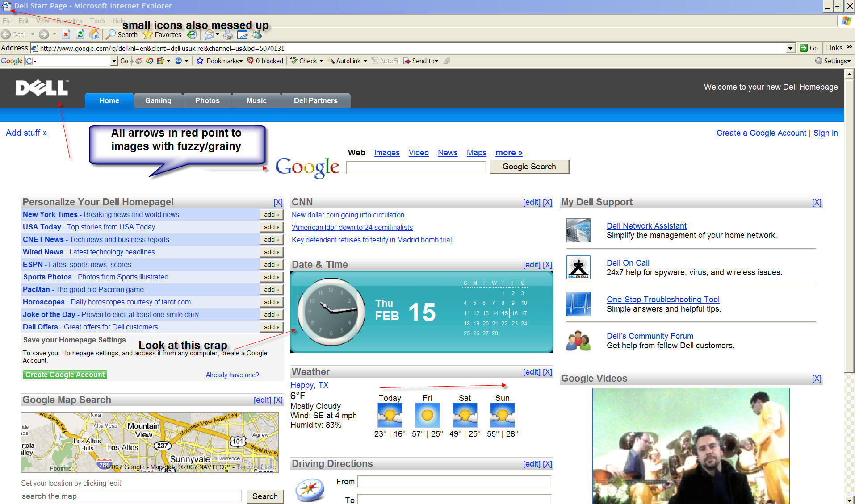Click the green Refresh page icon
855x504 pixels.
pyautogui.click(x=80, y=34)
